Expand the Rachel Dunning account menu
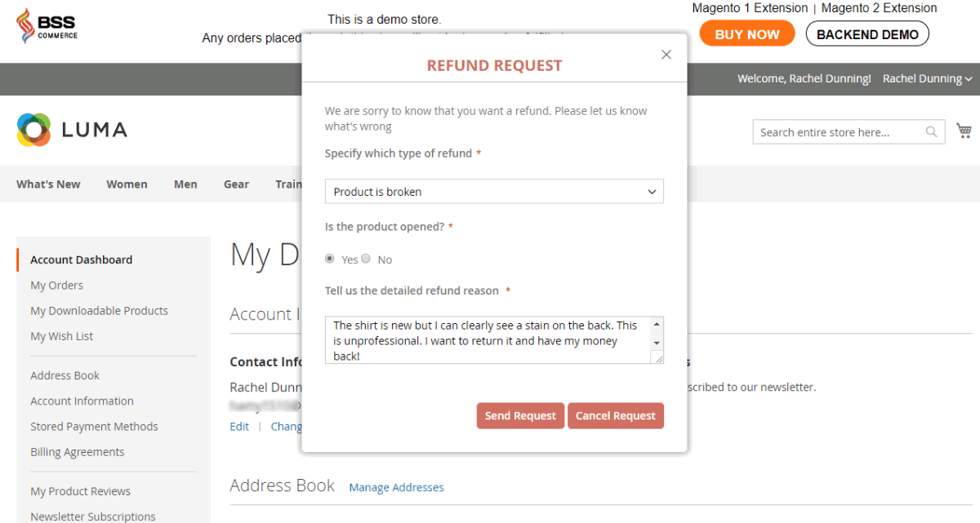The height and width of the screenshot is (523, 980). [927, 79]
